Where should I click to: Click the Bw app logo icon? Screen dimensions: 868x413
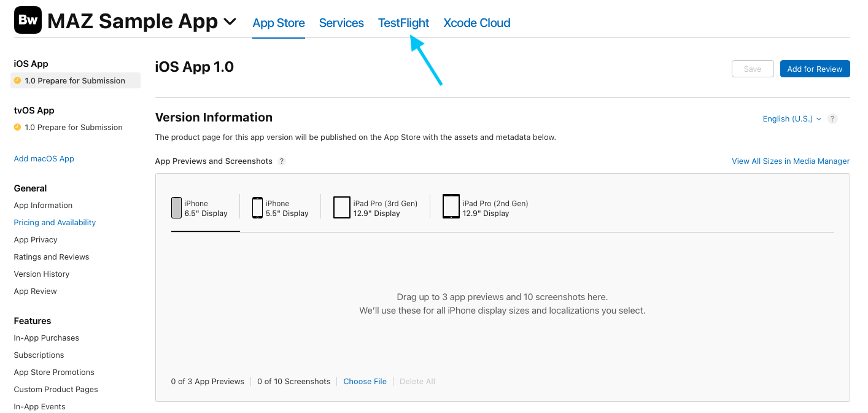click(x=28, y=20)
